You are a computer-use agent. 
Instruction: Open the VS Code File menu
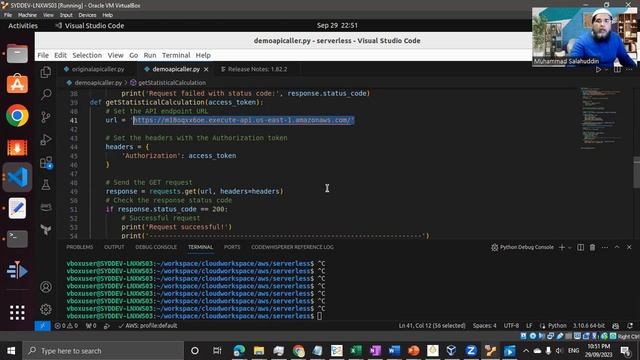coord(43,55)
